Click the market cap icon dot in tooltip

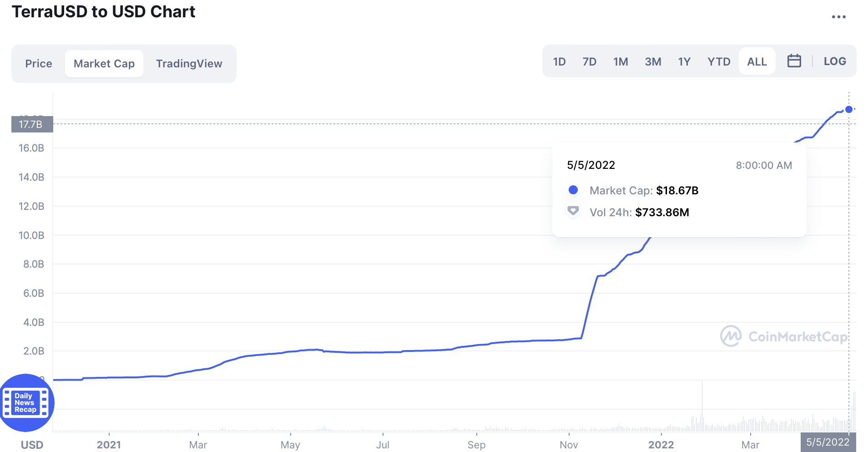point(573,190)
